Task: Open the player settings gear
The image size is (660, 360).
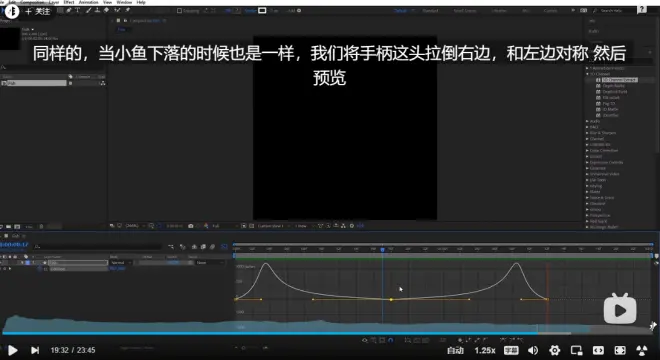Action: 555,350
